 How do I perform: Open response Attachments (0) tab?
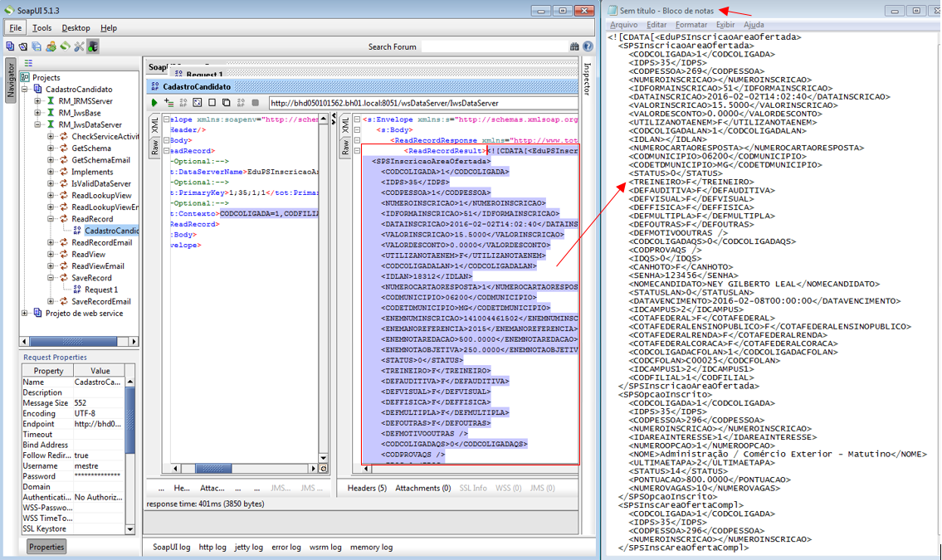point(423,488)
